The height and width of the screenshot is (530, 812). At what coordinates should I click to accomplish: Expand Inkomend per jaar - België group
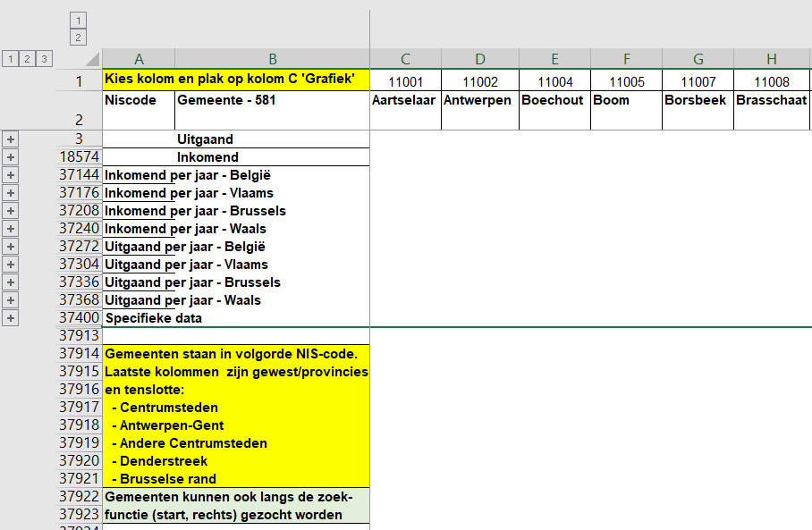click(x=11, y=175)
